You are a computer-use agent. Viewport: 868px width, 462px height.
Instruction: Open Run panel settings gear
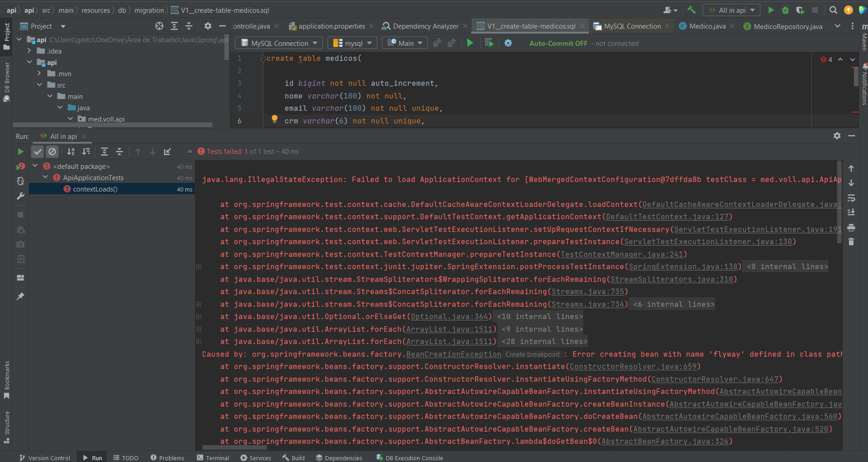(x=837, y=136)
